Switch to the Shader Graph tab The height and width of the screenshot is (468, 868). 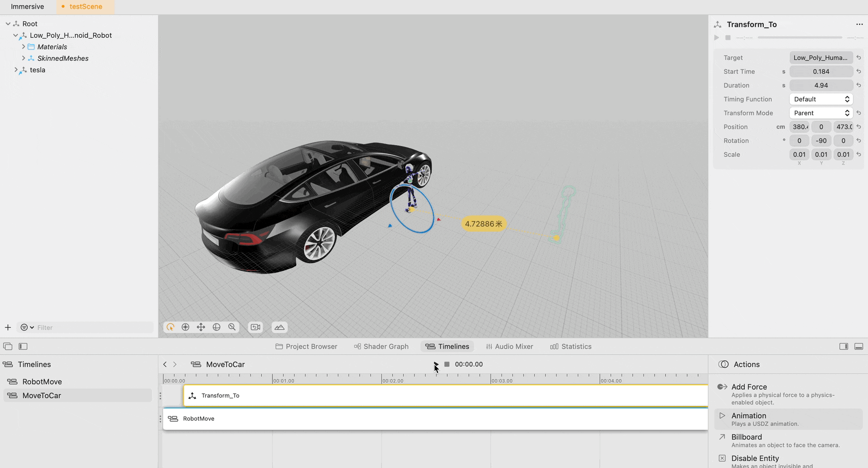[381, 346]
